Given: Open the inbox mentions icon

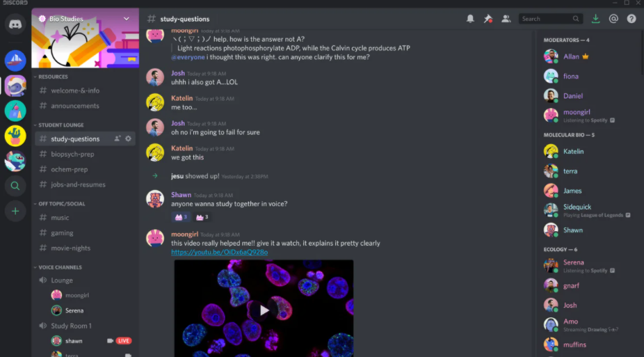Looking at the screenshot, I should (x=613, y=19).
